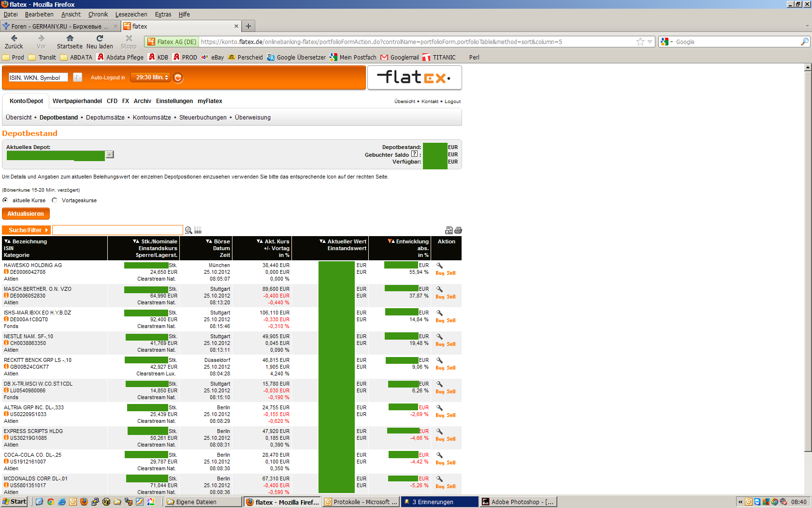This screenshot has height=508, width=812.
Task: Open the Google Übersetzer bookmark
Action: click(297, 57)
